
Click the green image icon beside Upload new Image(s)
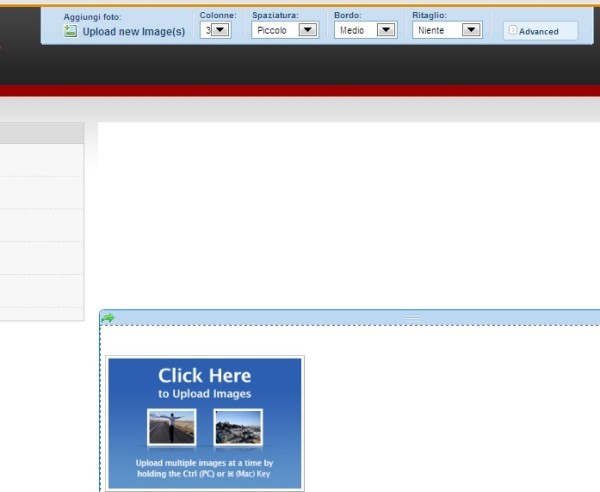[x=70, y=31]
